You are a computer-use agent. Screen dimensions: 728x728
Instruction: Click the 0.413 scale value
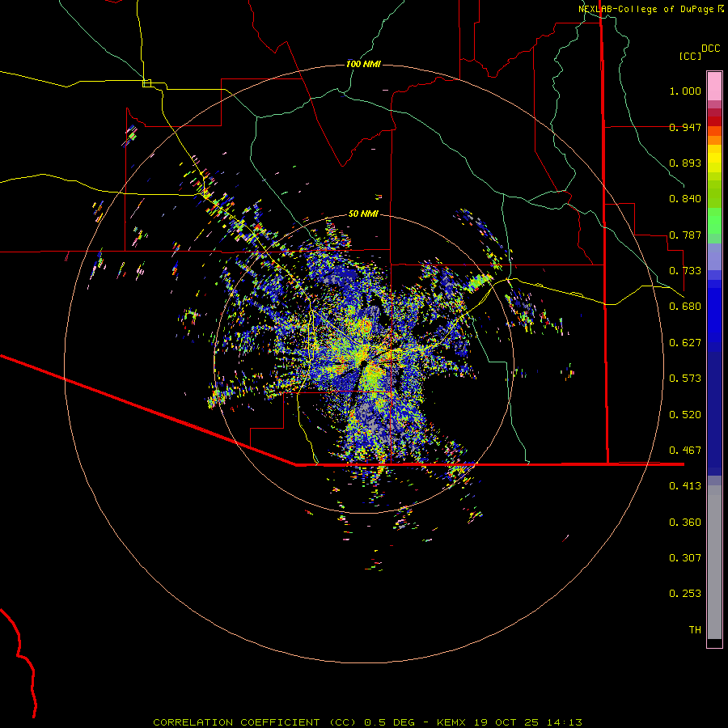pyautogui.click(x=685, y=486)
